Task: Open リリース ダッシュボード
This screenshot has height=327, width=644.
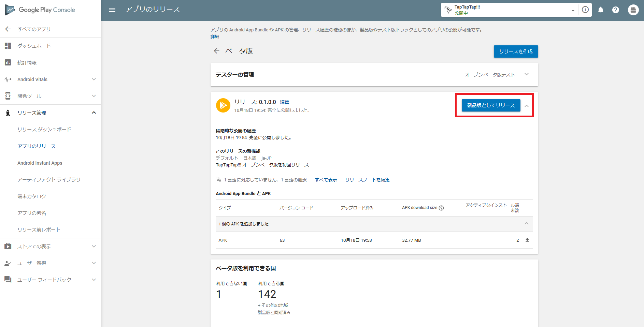Action: [44, 130]
